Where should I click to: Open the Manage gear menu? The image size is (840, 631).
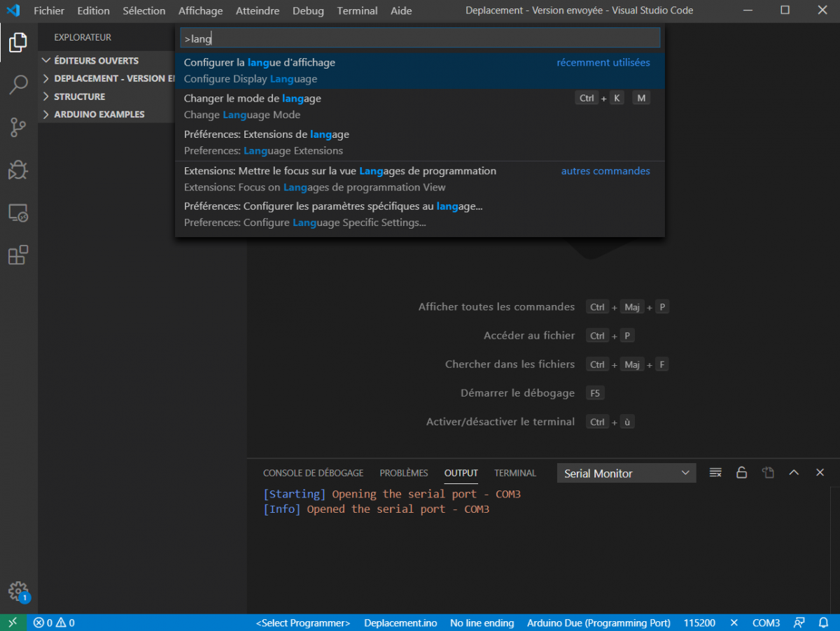[18, 592]
